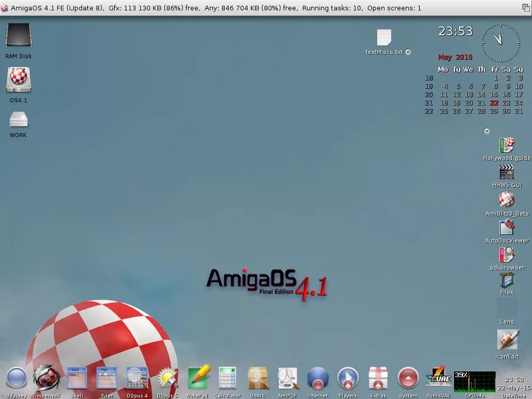Click the digital clock showing 23:53

[x=455, y=31]
